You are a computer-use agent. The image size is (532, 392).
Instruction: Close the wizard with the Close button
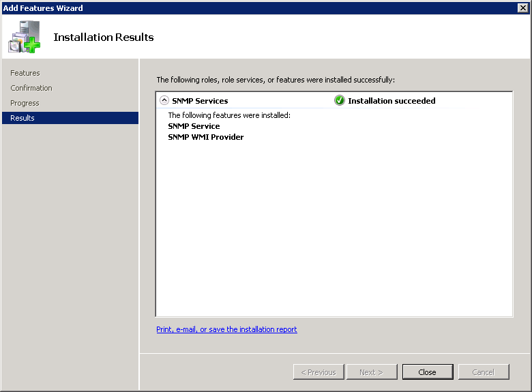[428, 372]
